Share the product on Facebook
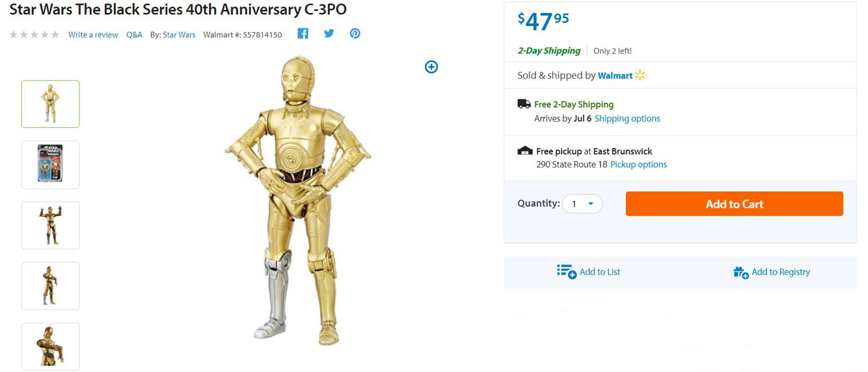Viewport: 868px width, 372px height. [302, 34]
